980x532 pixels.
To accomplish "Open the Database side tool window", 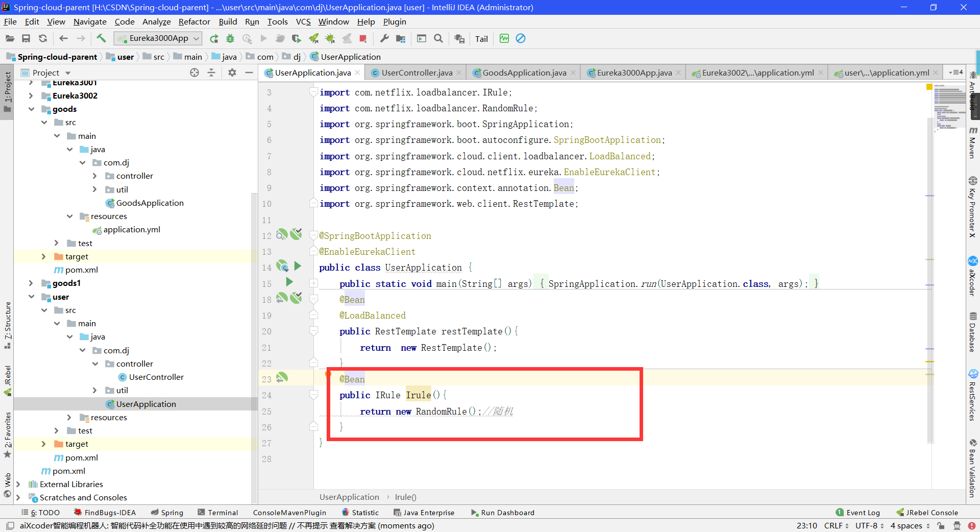I will pyautogui.click(x=973, y=332).
